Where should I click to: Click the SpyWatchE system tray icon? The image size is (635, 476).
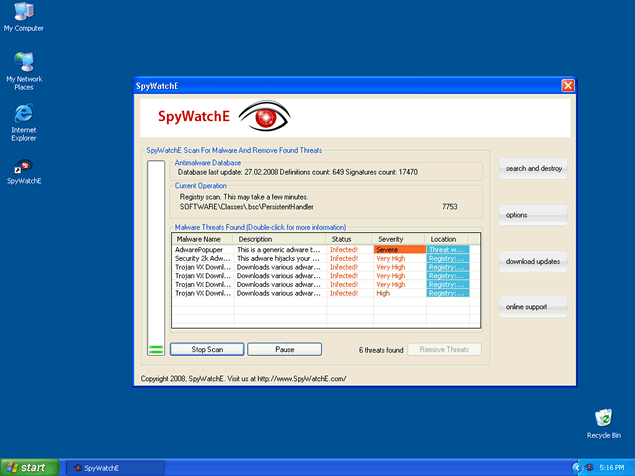point(591,467)
